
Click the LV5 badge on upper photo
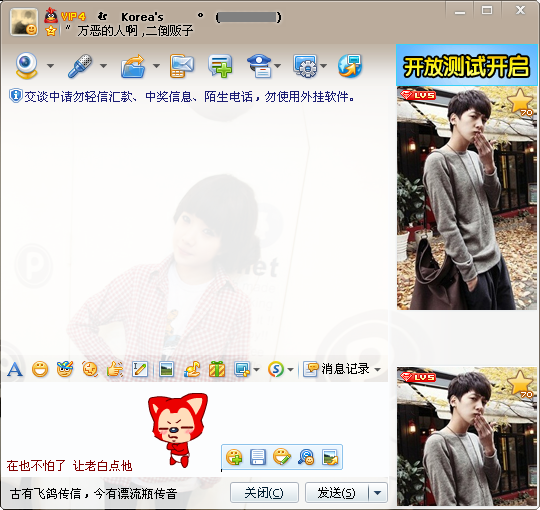418,95
